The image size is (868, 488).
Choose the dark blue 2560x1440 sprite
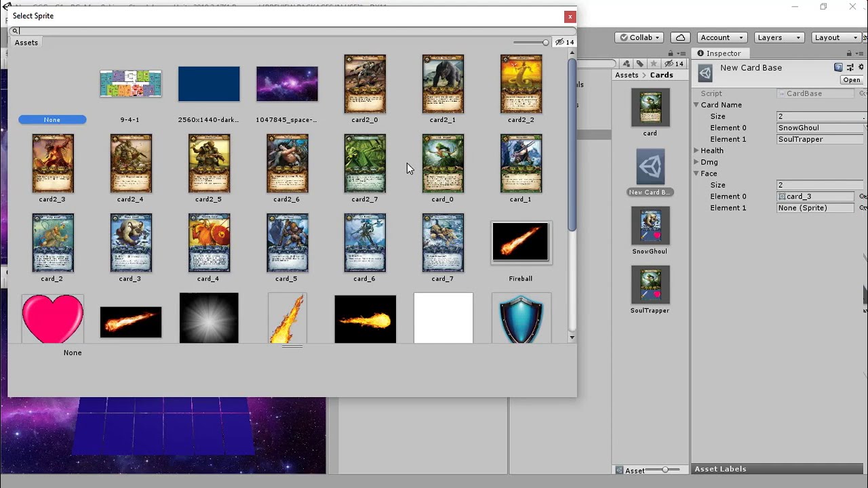[x=209, y=84]
